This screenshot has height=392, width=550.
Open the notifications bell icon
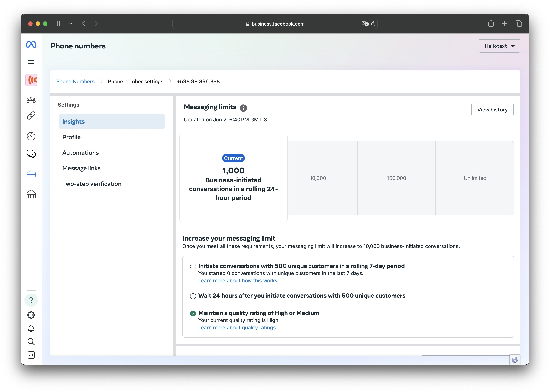31,328
